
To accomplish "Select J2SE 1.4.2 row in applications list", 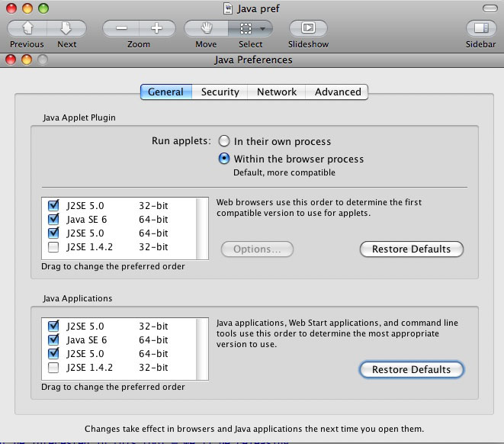I will [x=119, y=368].
